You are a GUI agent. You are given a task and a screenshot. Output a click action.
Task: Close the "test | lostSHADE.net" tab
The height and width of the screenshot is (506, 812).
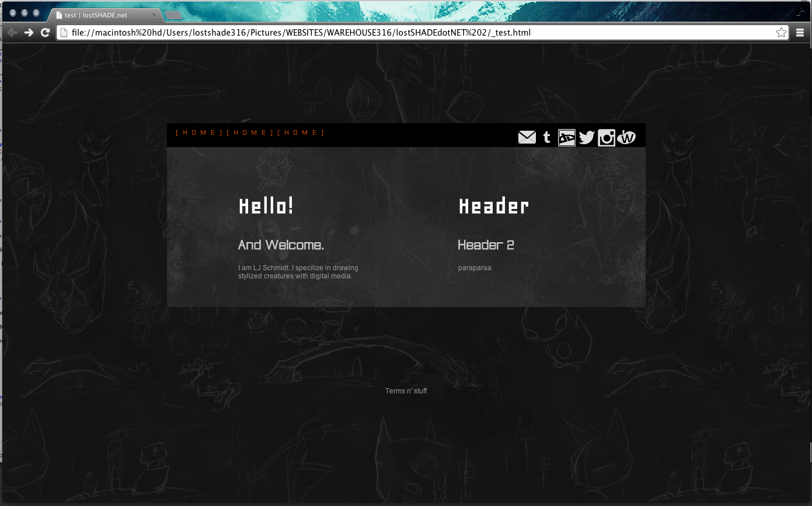tap(154, 15)
